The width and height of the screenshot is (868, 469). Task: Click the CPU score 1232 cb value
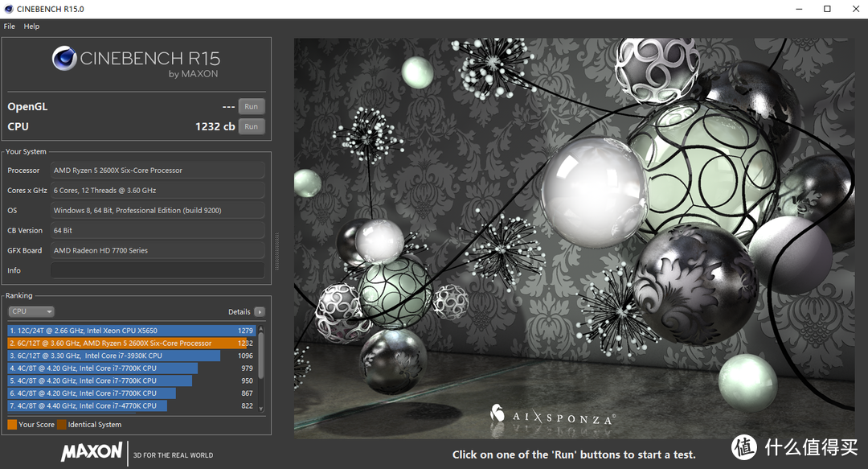click(x=215, y=126)
